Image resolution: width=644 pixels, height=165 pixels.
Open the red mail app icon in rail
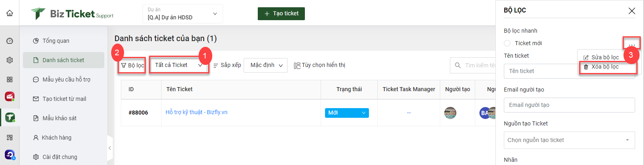click(x=10, y=97)
